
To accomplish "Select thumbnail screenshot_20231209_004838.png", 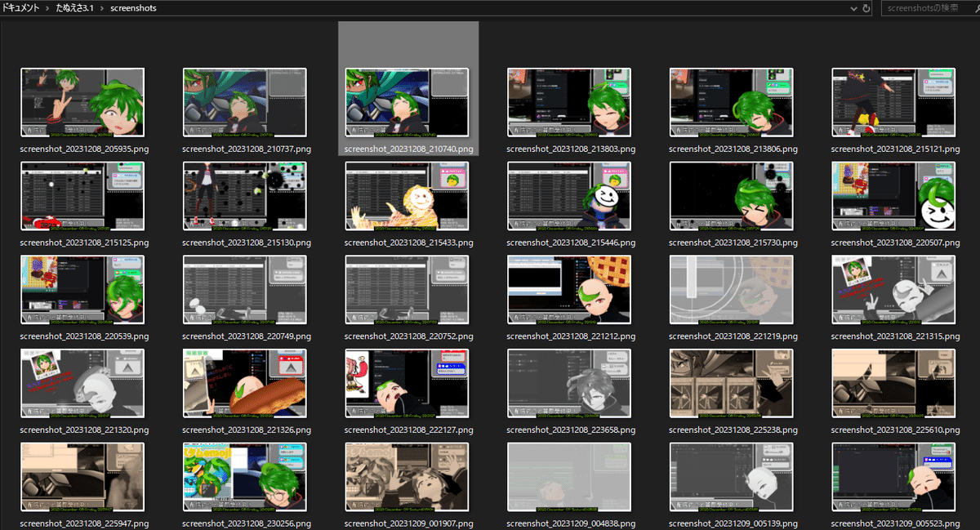I will [569, 477].
